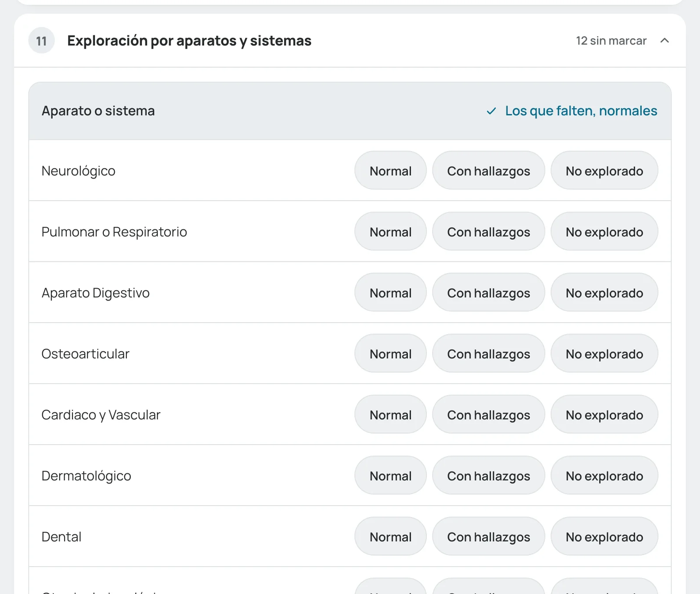The image size is (700, 594).
Task: Click the 'Exploración por aparatos y sistemas' heading
Action: click(189, 41)
